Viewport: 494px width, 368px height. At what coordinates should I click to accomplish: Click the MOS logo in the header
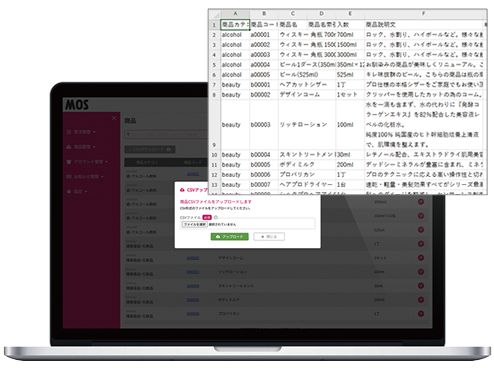point(77,105)
